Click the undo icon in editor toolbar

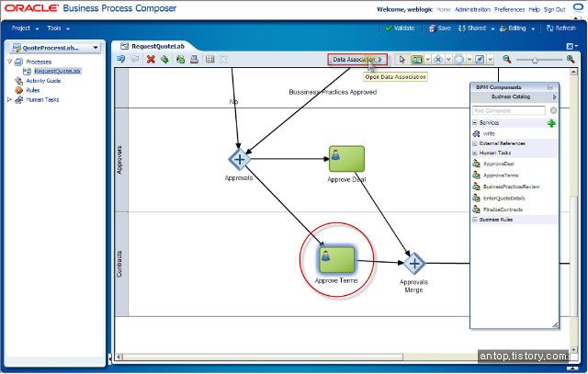click(120, 59)
